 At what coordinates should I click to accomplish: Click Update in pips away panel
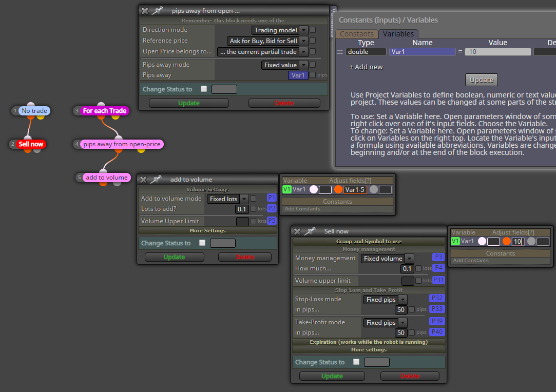[x=188, y=103]
